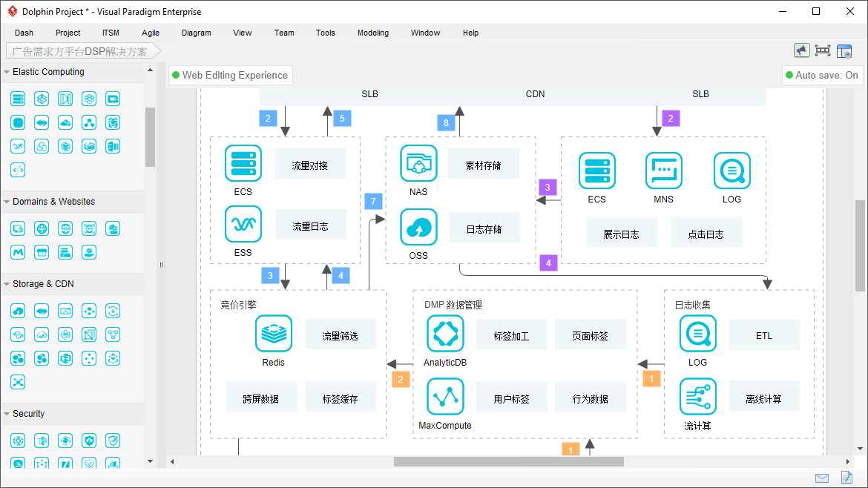This screenshot has width=868, height=488.
Task: Select the 离线计算 label box
Action: 764,397
